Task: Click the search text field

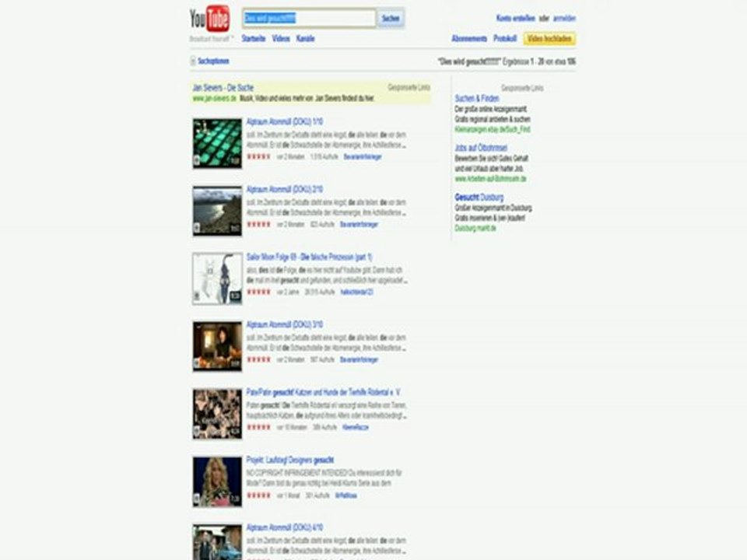Action: [309, 19]
